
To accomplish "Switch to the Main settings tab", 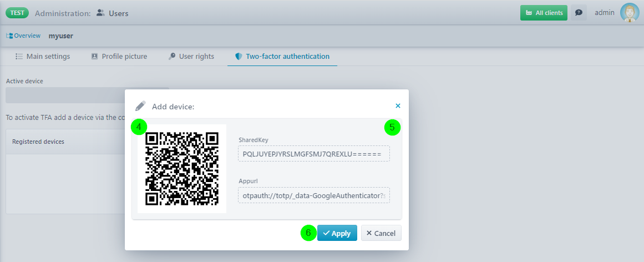I will (x=48, y=57).
